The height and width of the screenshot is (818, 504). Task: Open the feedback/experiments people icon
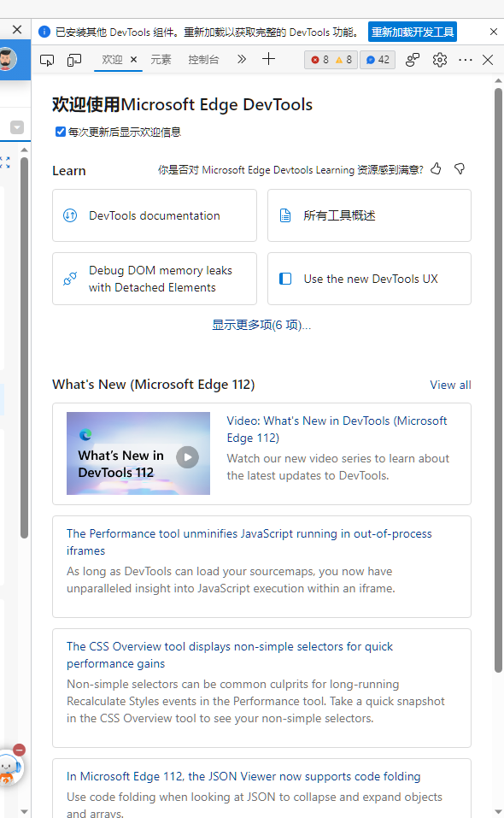[x=413, y=60]
